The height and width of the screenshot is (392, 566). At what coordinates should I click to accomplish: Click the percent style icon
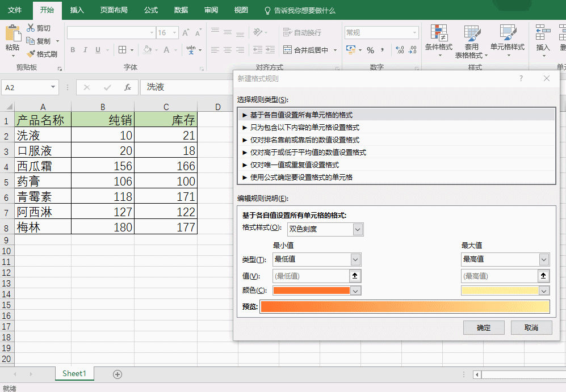coord(370,50)
